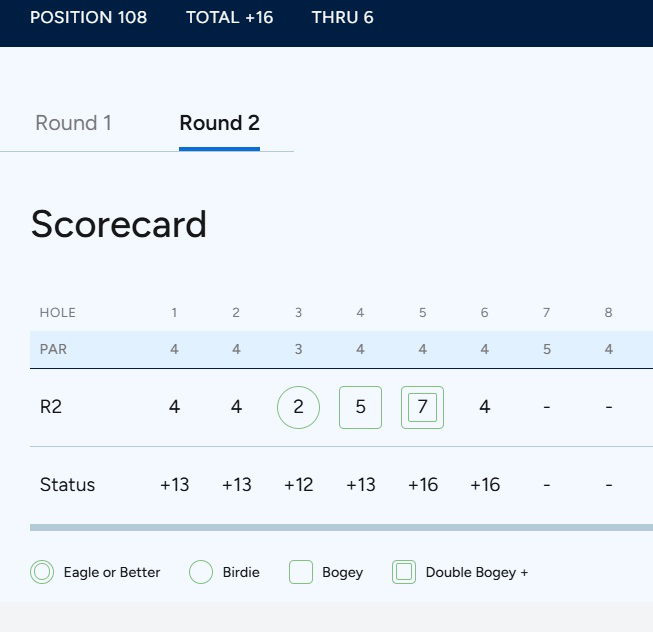Click the circled birdie score 2
The image size is (653, 632).
tap(298, 408)
